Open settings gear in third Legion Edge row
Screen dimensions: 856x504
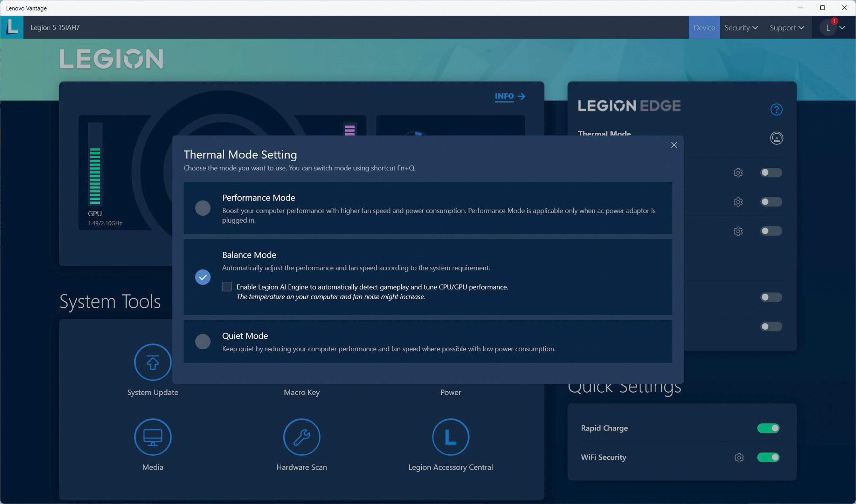click(x=738, y=231)
